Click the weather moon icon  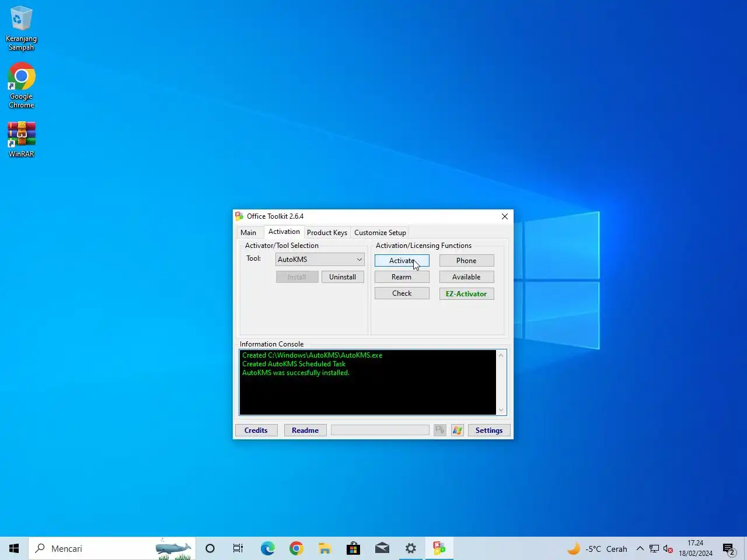point(574,548)
